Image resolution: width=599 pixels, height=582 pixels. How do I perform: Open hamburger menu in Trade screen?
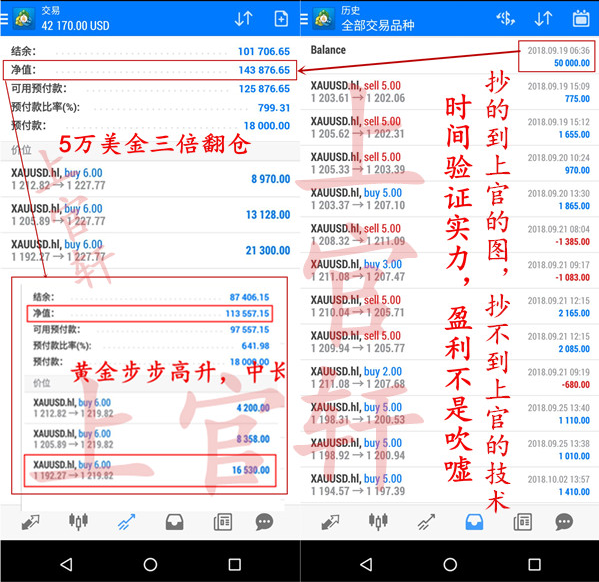tap(4, 19)
